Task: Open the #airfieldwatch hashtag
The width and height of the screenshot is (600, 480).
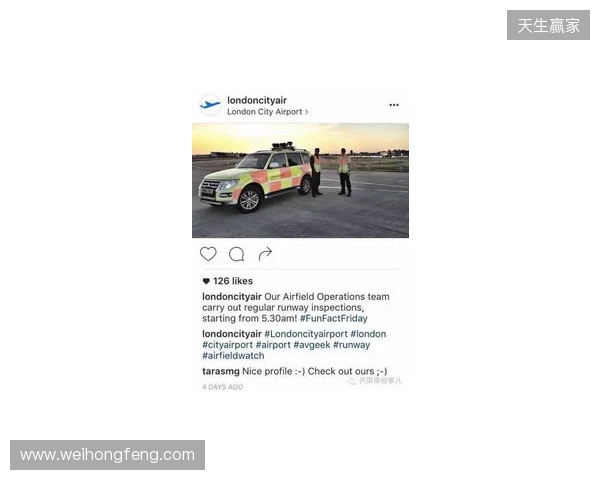Action: tap(233, 356)
